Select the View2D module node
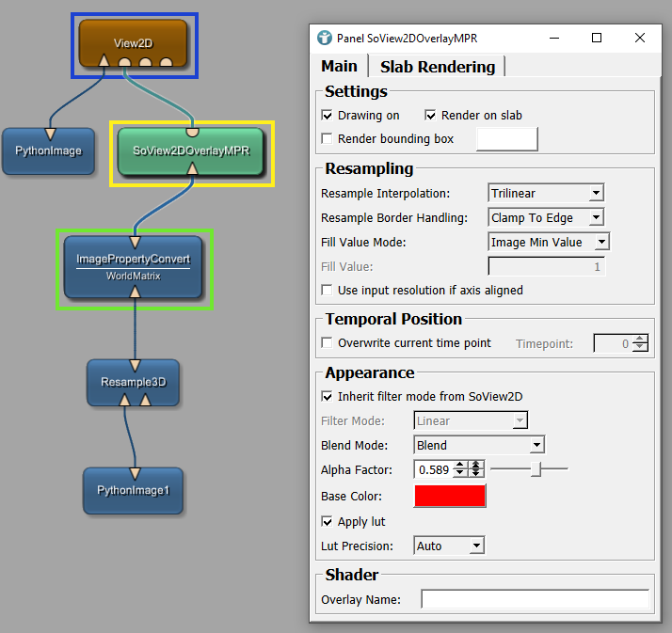Viewport: 672px width, 633px height. 133,42
